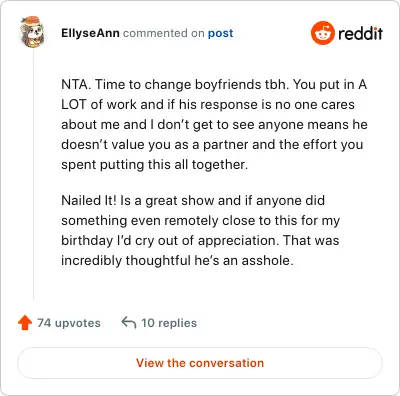
Task: Open the EllyseAnn profile username link
Action: (x=90, y=33)
